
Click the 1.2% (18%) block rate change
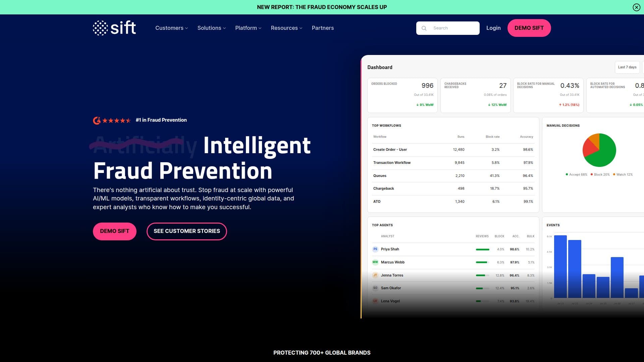(x=569, y=105)
